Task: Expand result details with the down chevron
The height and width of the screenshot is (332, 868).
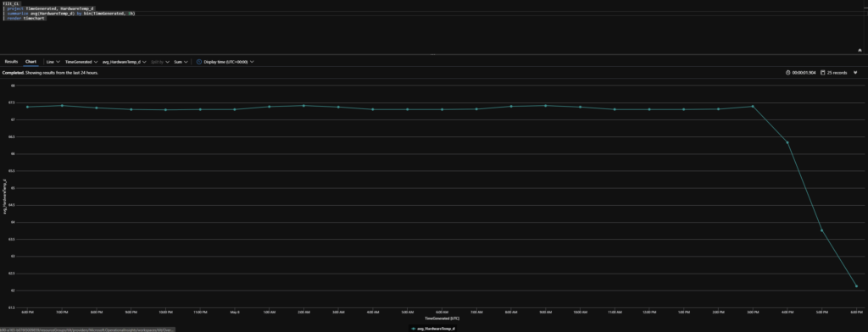Action: coord(855,73)
